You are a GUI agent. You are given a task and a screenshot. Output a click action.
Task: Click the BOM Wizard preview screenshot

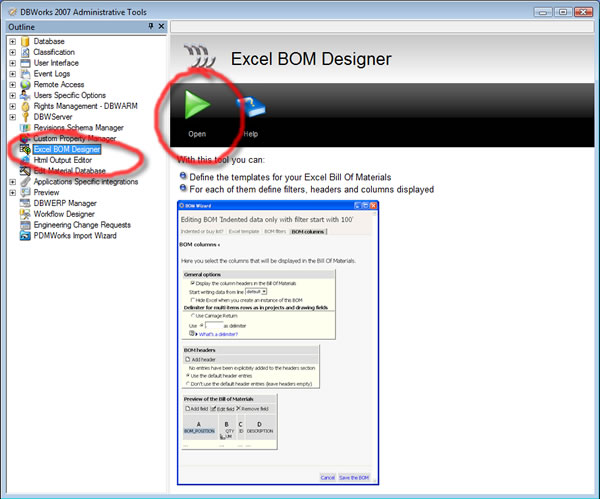click(x=278, y=343)
